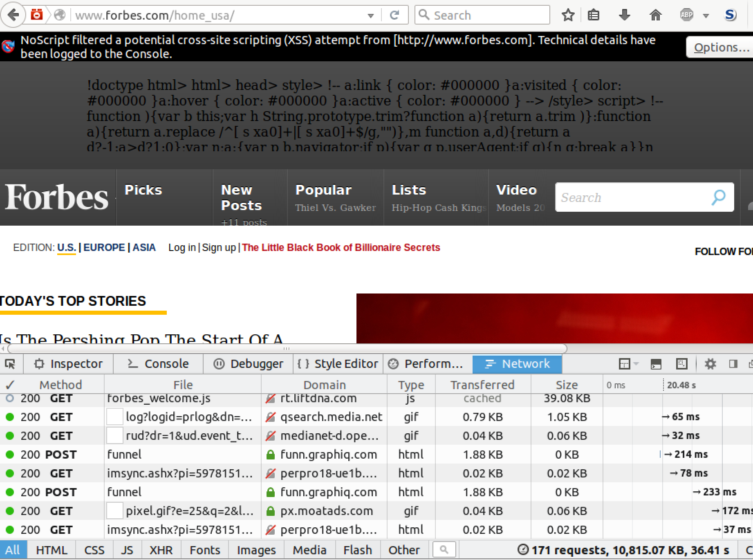The height and width of the screenshot is (560, 753).
Task: Click the Log in link
Action: pos(182,248)
